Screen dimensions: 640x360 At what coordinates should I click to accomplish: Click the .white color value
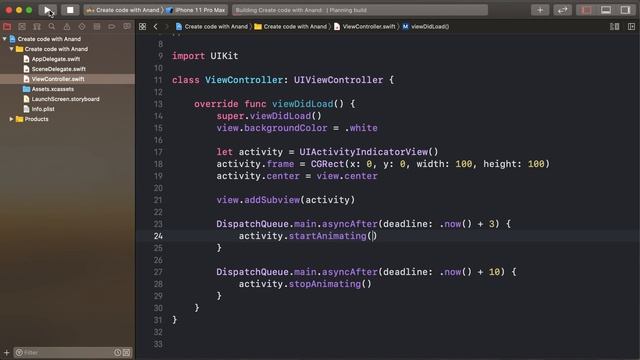point(361,128)
